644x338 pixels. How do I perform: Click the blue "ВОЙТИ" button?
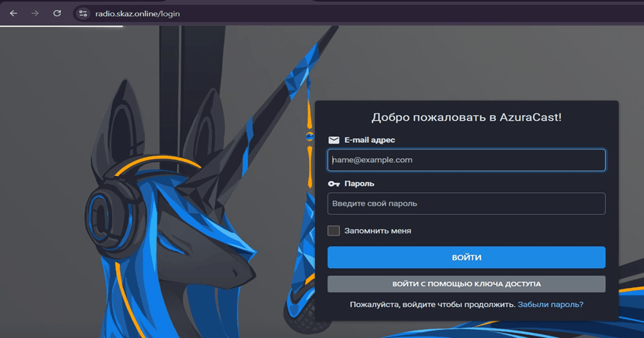click(466, 258)
